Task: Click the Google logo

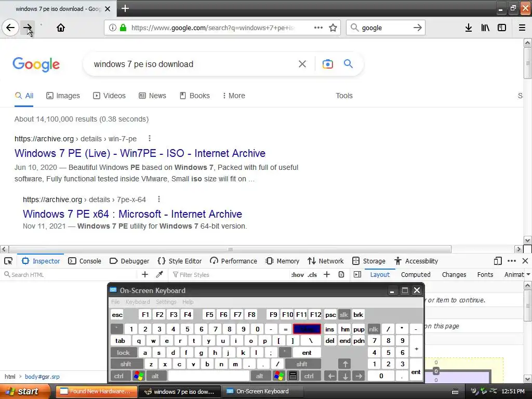Action: [x=36, y=64]
